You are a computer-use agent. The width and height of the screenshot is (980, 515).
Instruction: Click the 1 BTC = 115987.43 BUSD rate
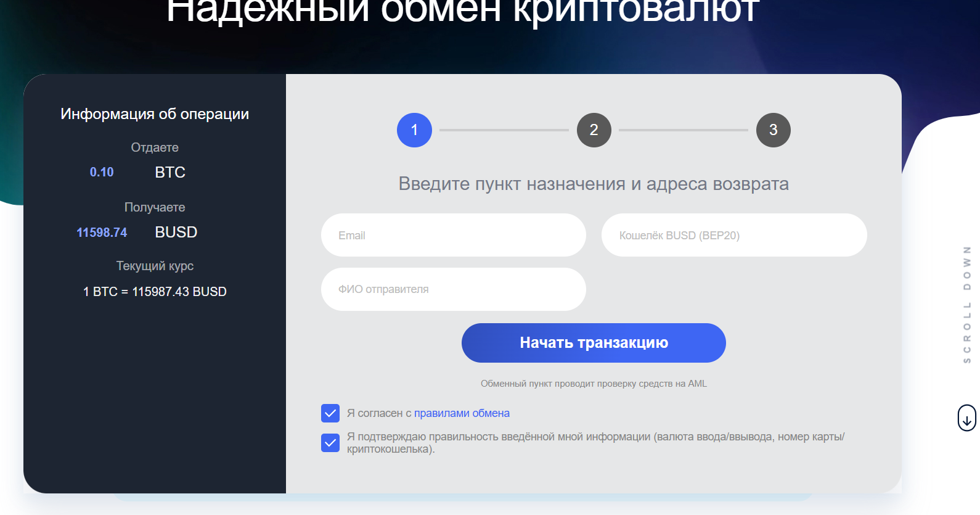[155, 292]
